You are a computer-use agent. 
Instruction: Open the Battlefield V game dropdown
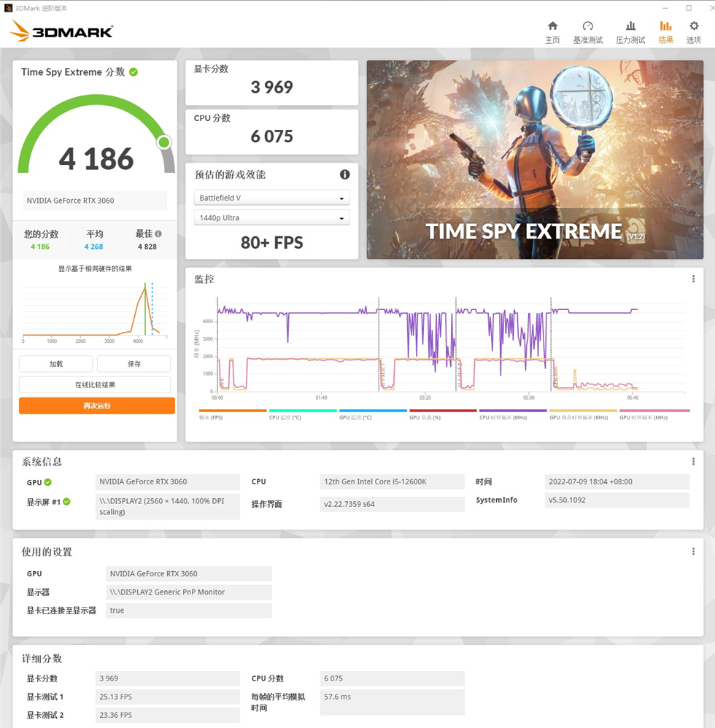point(271,197)
